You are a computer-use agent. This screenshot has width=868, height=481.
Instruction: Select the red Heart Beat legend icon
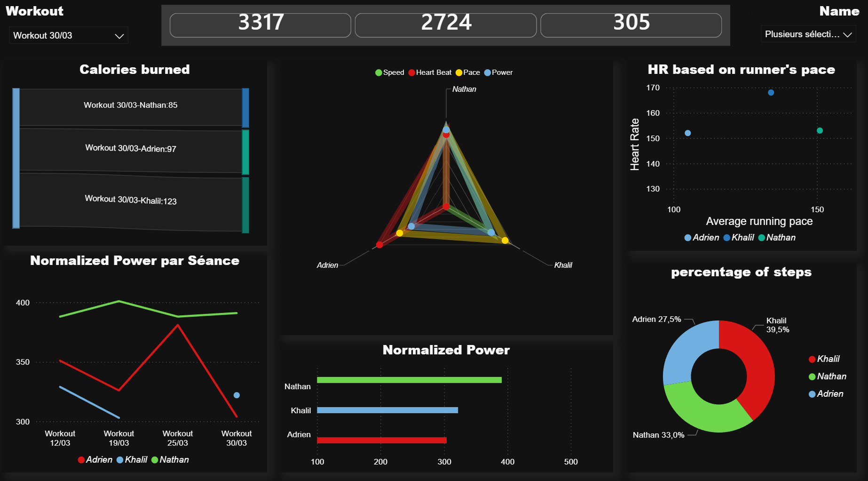pos(411,72)
